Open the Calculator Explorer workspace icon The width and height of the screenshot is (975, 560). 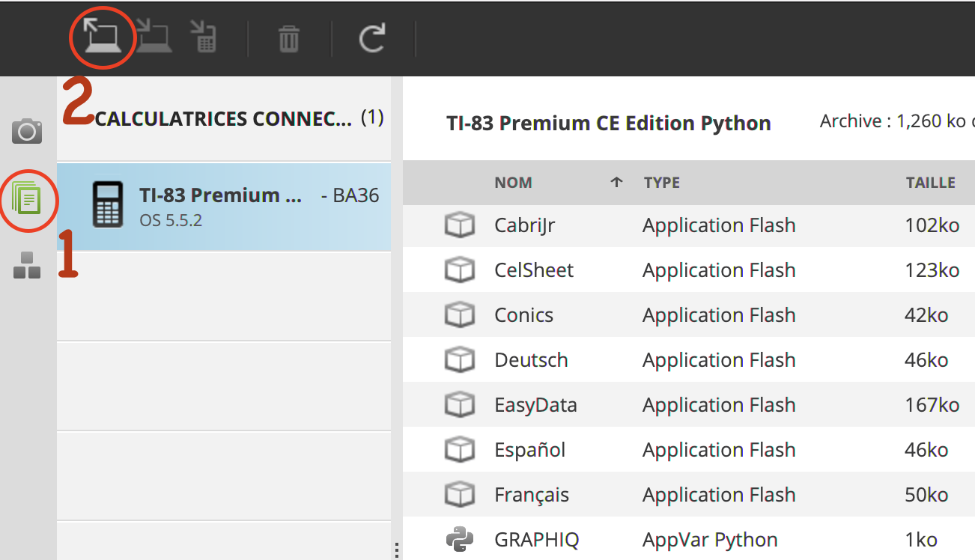tap(27, 199)
